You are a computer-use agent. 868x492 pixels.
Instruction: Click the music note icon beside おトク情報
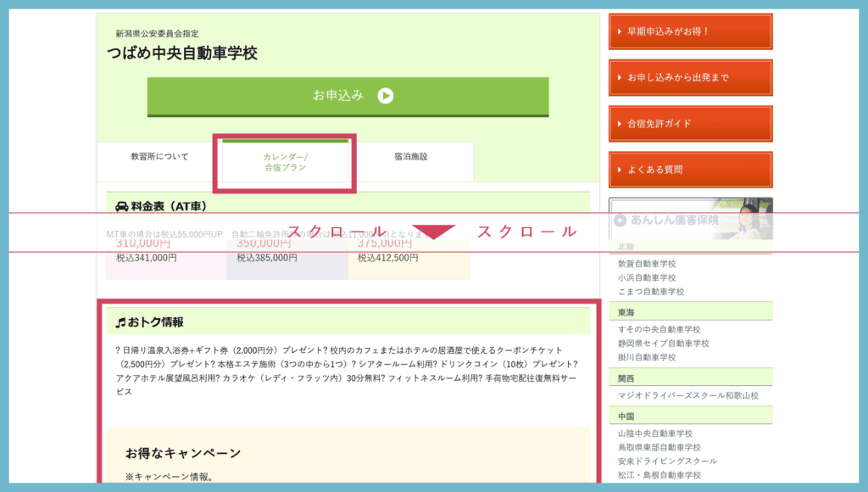click(120, 322)
